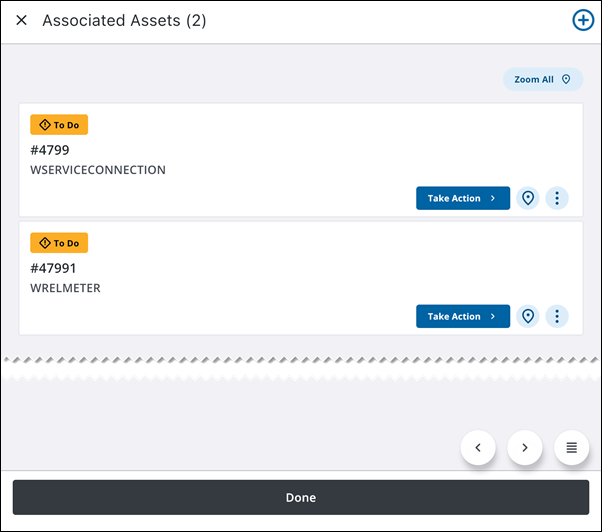Viewport: 602px width, 532px height.
Task: Open asset number #47991 heading
Action: [x=54, y=268]
